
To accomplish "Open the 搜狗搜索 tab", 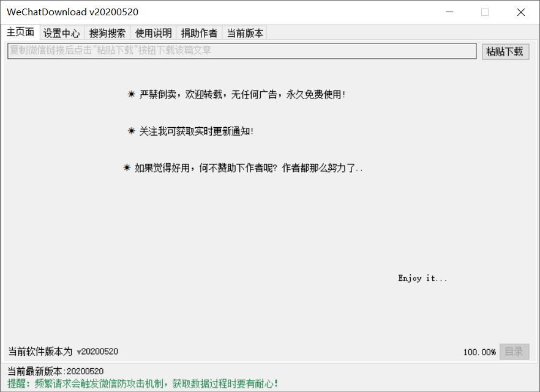I will pyautogui.click(x=107, y=33).
